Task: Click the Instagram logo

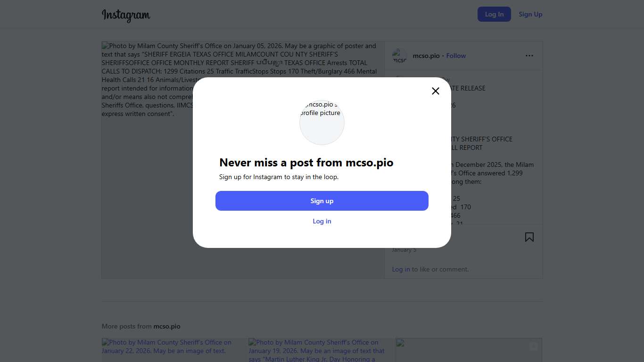Action: tap(126, 15)
